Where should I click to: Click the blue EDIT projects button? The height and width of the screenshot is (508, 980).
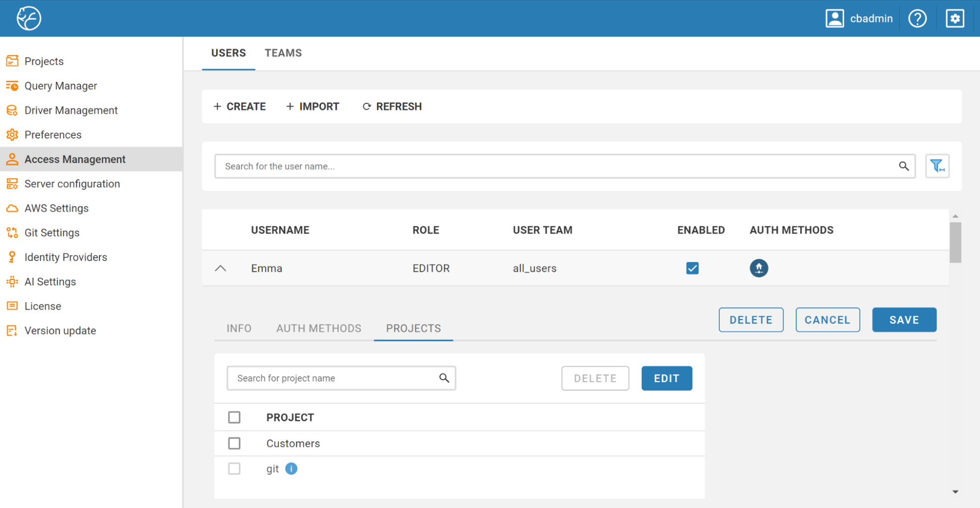tap(667, 378)
